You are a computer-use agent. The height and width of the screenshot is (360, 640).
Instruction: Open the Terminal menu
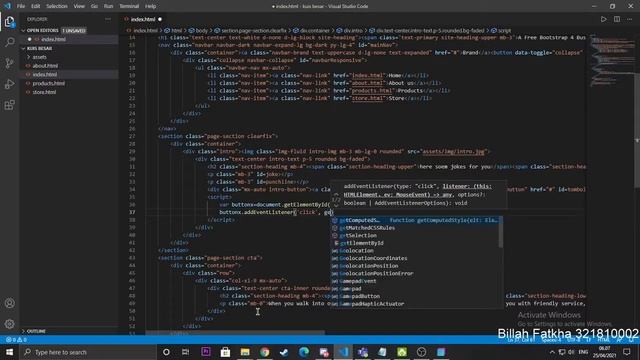point(129,6)
